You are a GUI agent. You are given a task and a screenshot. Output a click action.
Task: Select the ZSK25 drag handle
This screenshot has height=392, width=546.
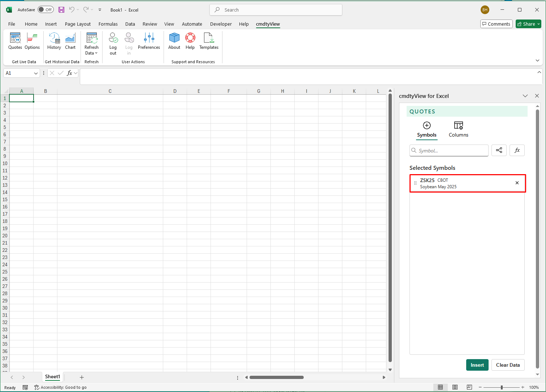415,183
